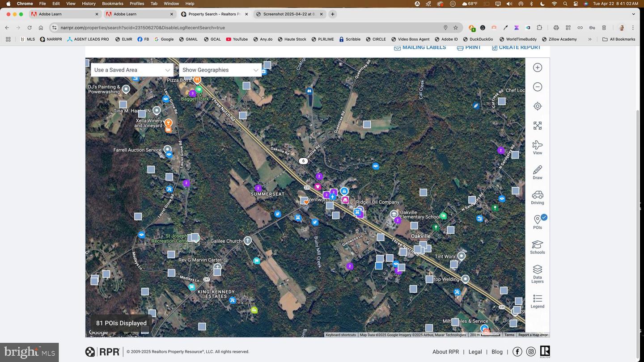Toggle the POIs layer off
The width and height of the screenshot is (644, 362).
(538, 222)
